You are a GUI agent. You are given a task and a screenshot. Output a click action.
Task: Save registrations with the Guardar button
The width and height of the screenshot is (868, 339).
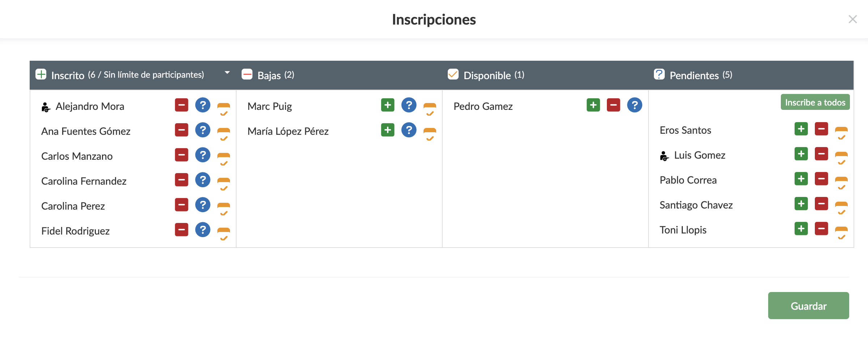(x=808, y=306)
